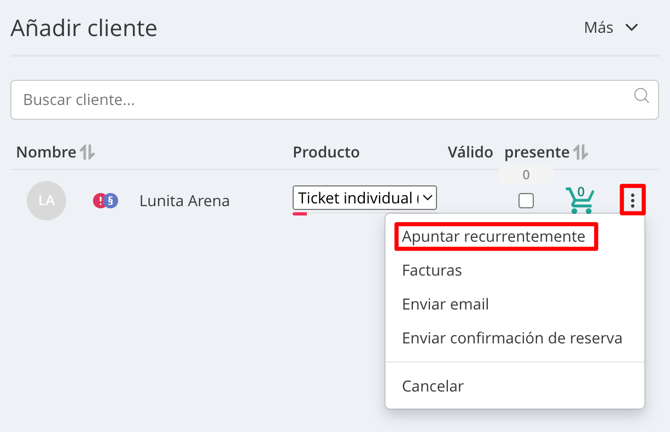Select Enviar email menu entry
The width and height of the screenshot is (670, 432).
coord(445,304)
